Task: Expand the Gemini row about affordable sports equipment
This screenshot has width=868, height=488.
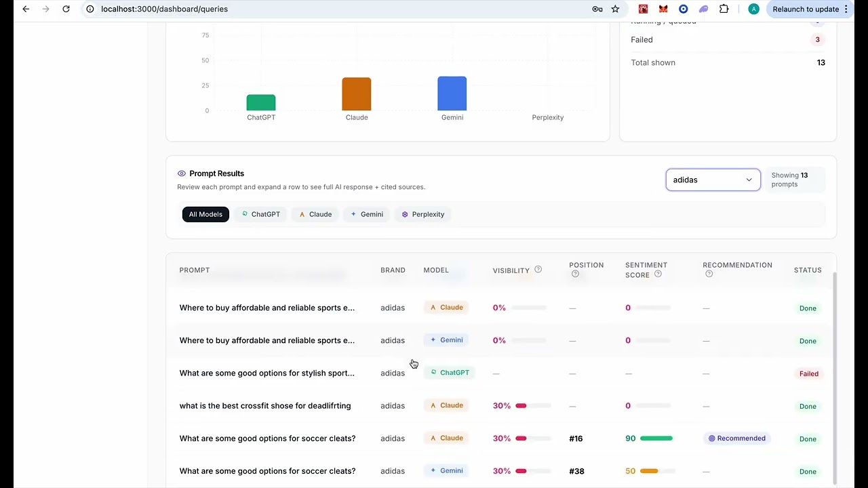Action: point(500,340)
